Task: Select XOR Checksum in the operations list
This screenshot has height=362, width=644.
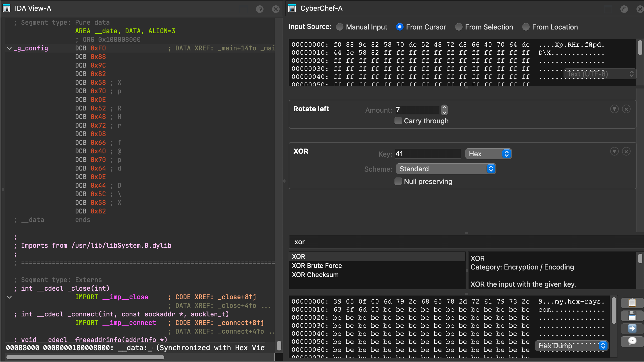Action: click(315, 275)
